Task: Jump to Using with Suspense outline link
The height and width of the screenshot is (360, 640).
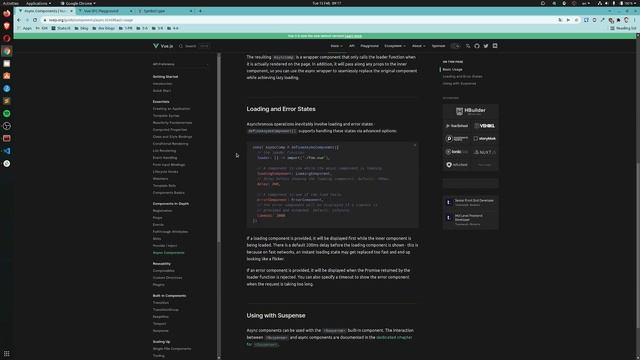Action: tap(459, 84)
